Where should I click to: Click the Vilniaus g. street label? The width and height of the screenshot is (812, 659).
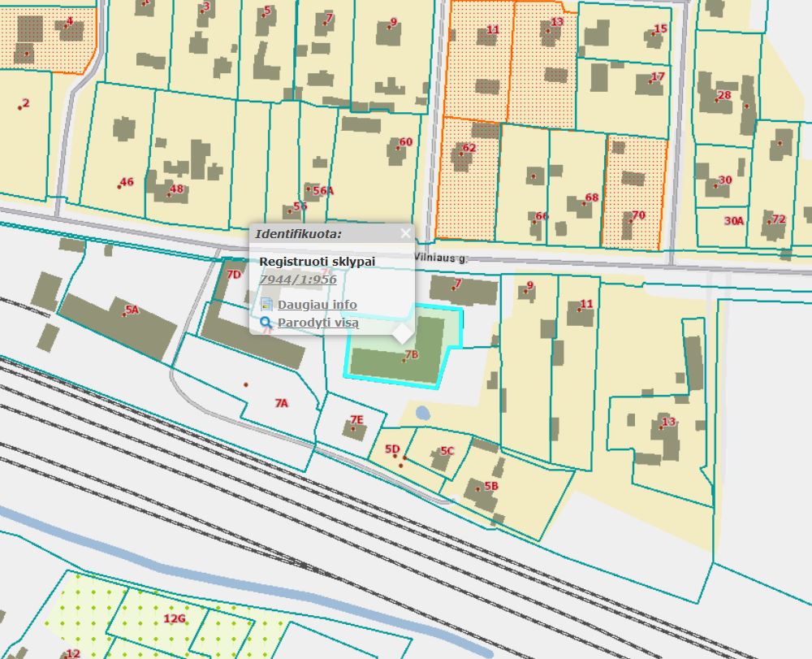[440, 256]
